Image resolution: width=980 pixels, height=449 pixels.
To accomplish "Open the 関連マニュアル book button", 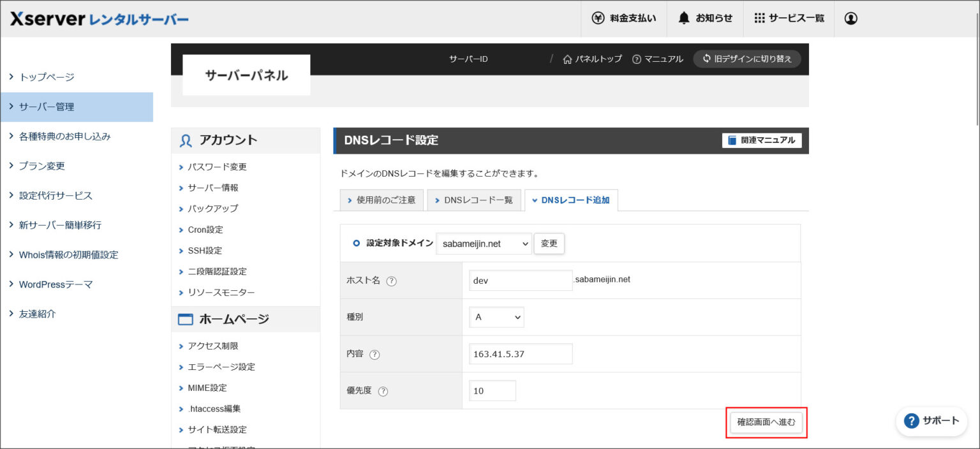I will pos(762,140).
